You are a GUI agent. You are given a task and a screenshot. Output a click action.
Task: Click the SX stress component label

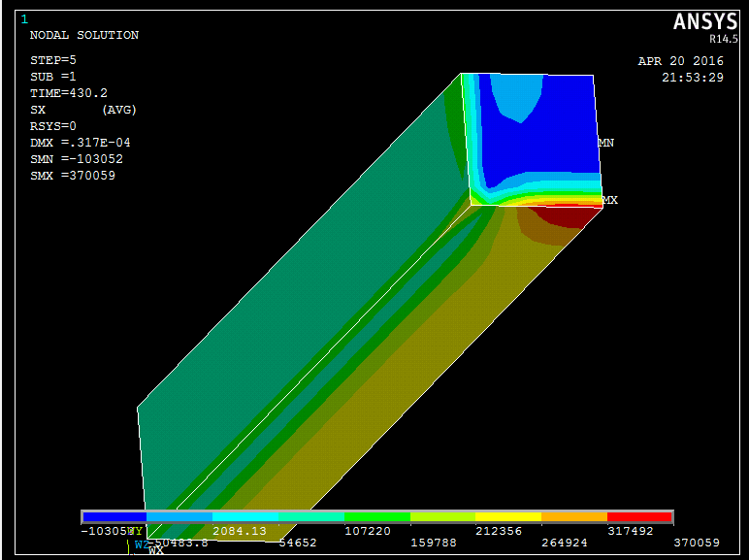pyautogui.click(x=38, y=110)
